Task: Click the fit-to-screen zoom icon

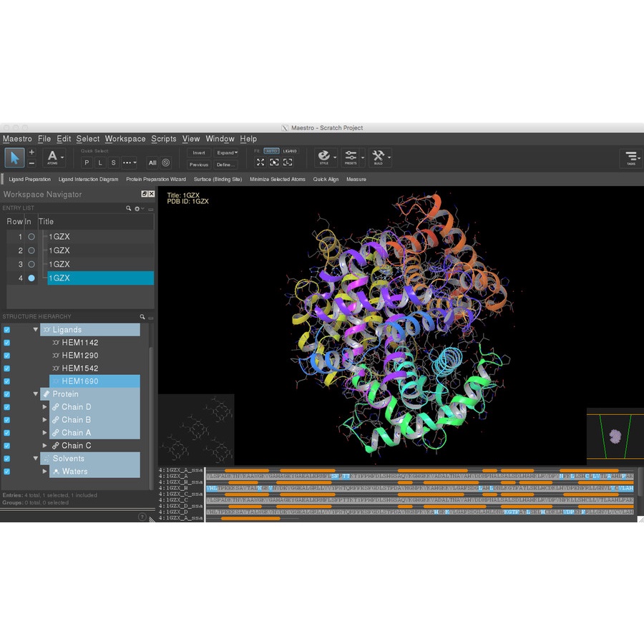Action: (x=260, y=162)
